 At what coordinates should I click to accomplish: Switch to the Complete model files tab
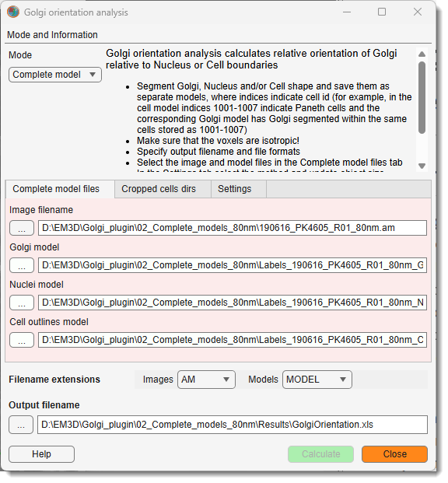60,189
